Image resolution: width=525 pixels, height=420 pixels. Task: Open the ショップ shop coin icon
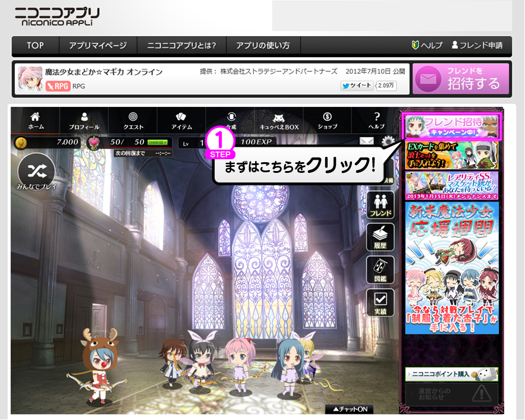coord(327,121)
